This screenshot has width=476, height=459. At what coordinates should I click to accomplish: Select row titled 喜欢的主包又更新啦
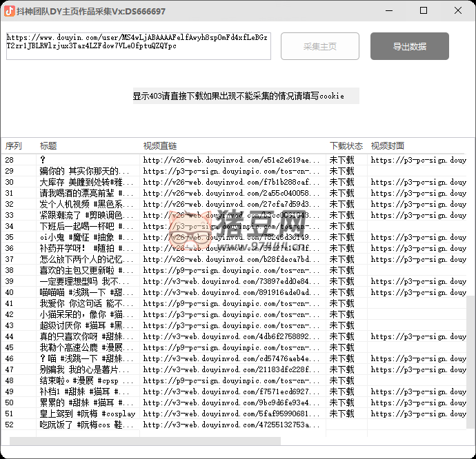[233, 270]
